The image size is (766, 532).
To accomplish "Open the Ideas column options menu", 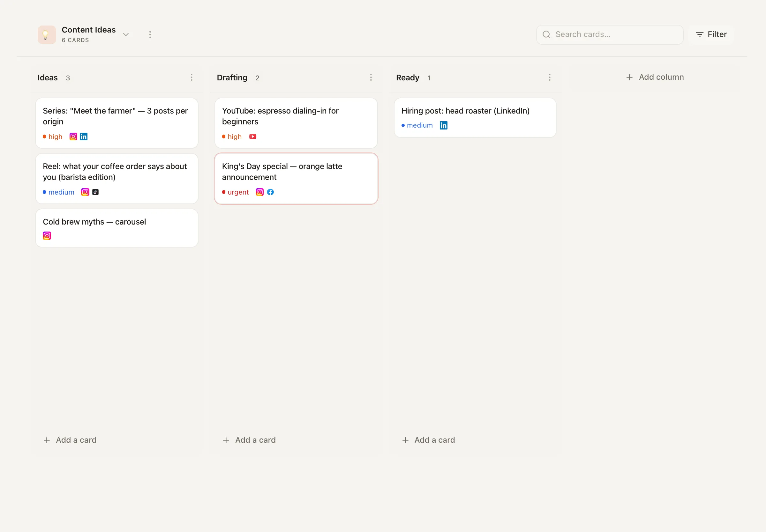I will (x=191, y=78).
